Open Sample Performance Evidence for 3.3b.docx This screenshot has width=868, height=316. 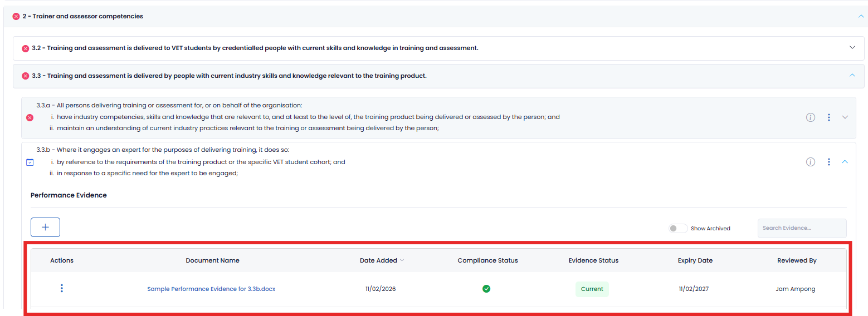[x=211, y=289]
